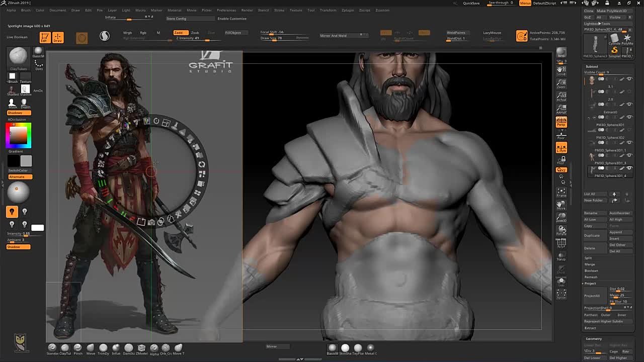
Task: Click the QuickSave button
Action: (x=471, y=3)
